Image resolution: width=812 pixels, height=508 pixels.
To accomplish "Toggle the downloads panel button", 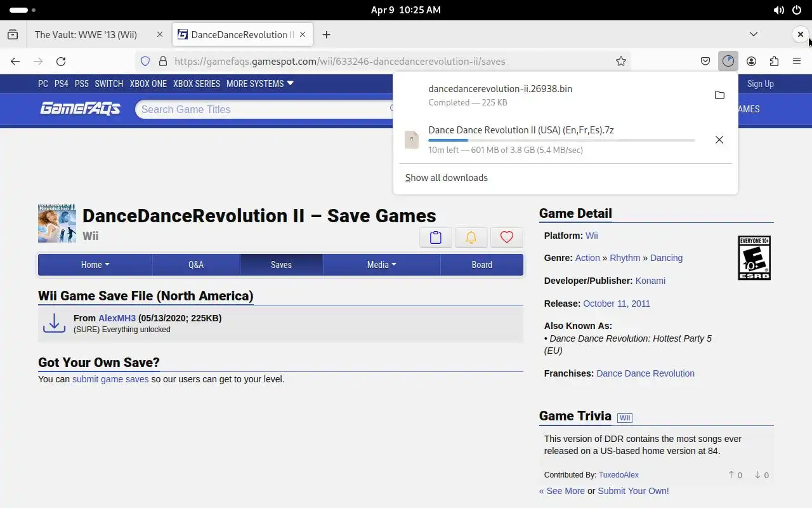I will coord(728,62).
